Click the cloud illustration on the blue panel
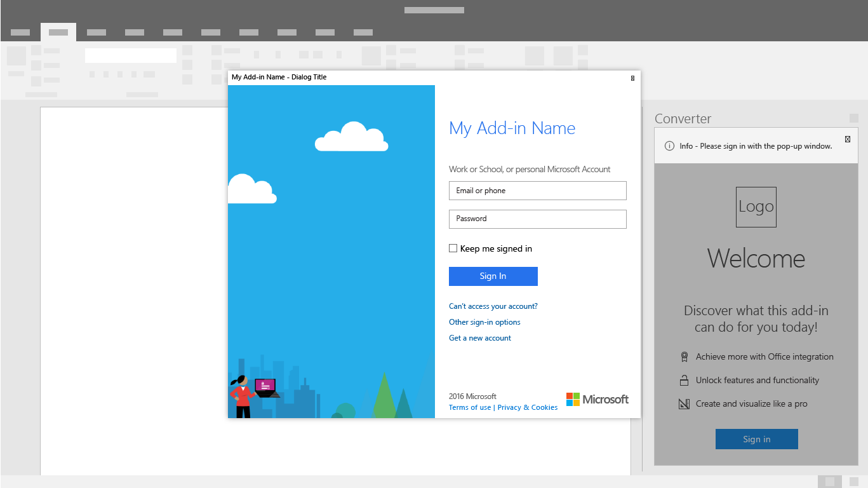Screen dimensions: 868x488 coord(352,137)
